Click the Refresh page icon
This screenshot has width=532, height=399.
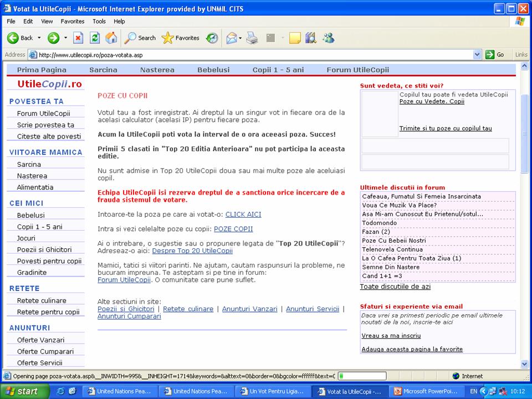click(x=95, y=38)
